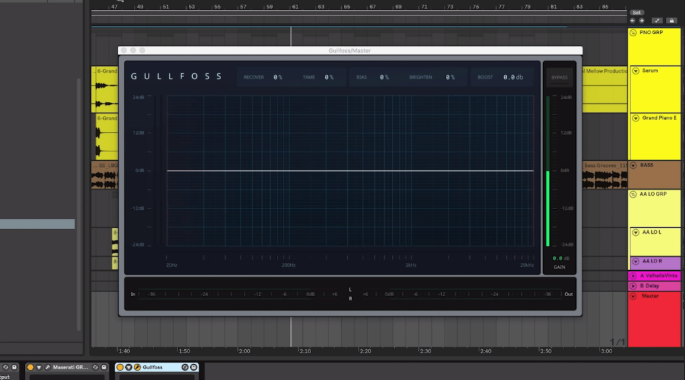Click the Gullfoss/Master window title bar
The width and height of the screenshot is (685, 380).
point(350,51)
